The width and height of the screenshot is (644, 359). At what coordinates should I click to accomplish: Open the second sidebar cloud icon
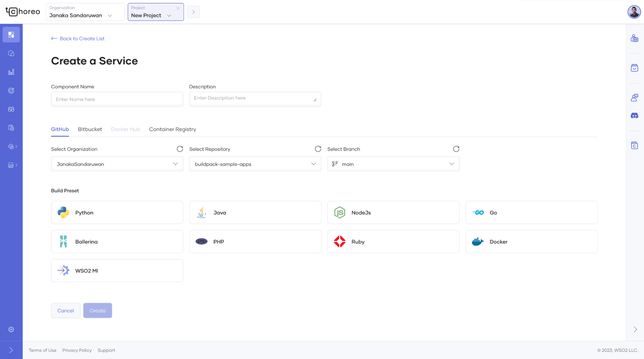coord(11,53)
